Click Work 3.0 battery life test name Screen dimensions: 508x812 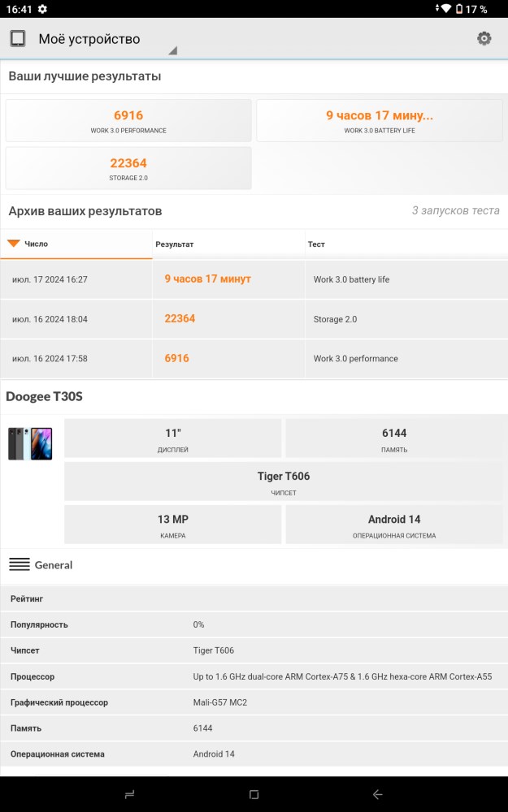pos(351,279)
